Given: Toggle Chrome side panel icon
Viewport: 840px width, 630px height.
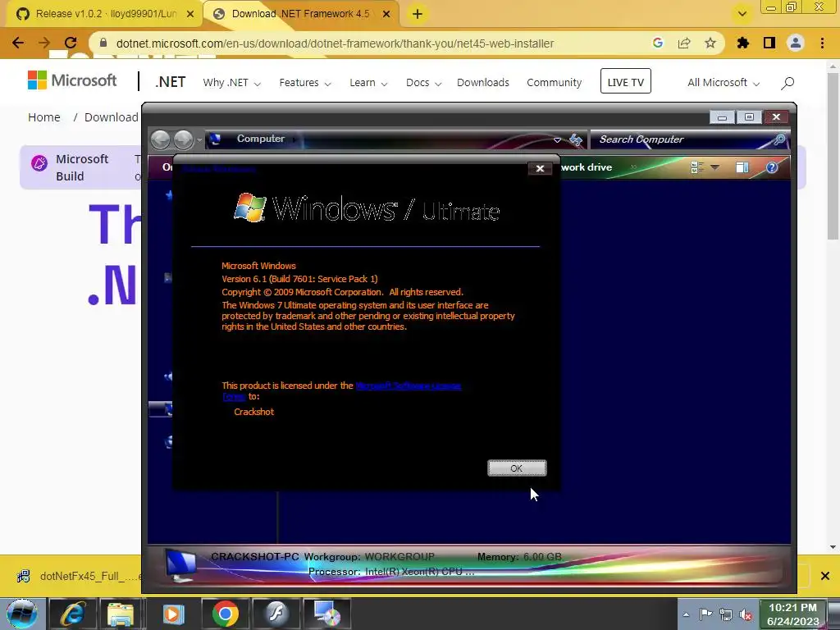Looking at the screenshot, I should (769, 43).
